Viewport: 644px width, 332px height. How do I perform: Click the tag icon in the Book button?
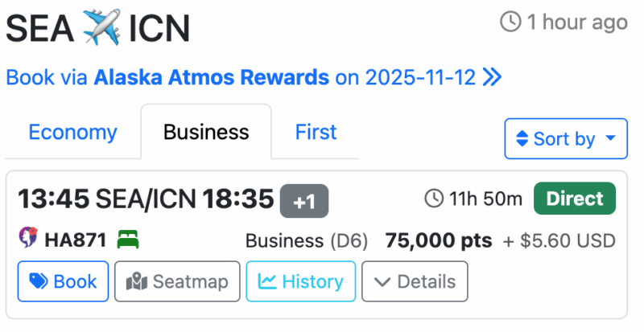39,281
